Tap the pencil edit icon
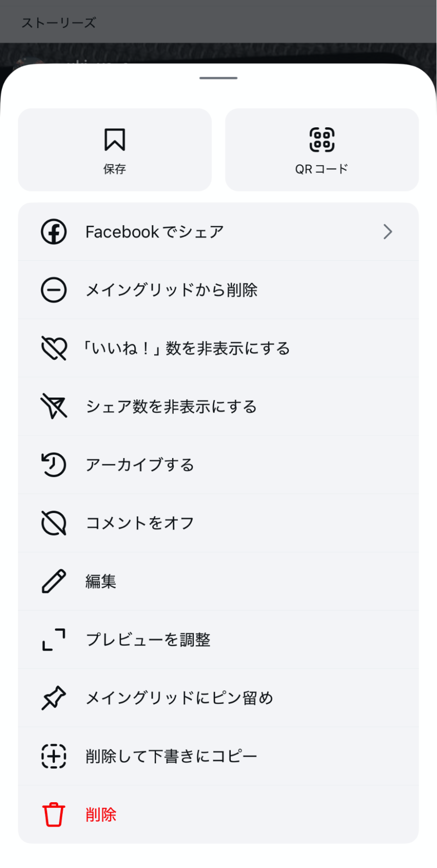This screenshot has height=868, width=437. (54, 581)
